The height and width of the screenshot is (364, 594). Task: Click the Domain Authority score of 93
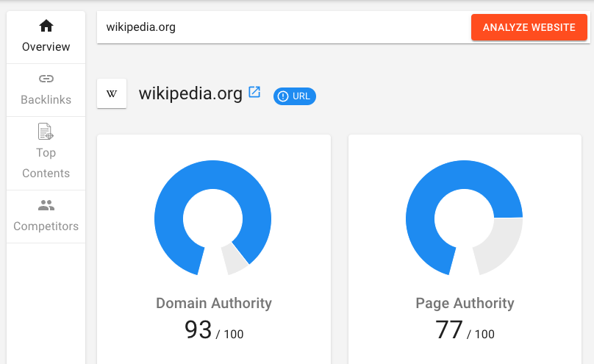(x=198, y=329)
